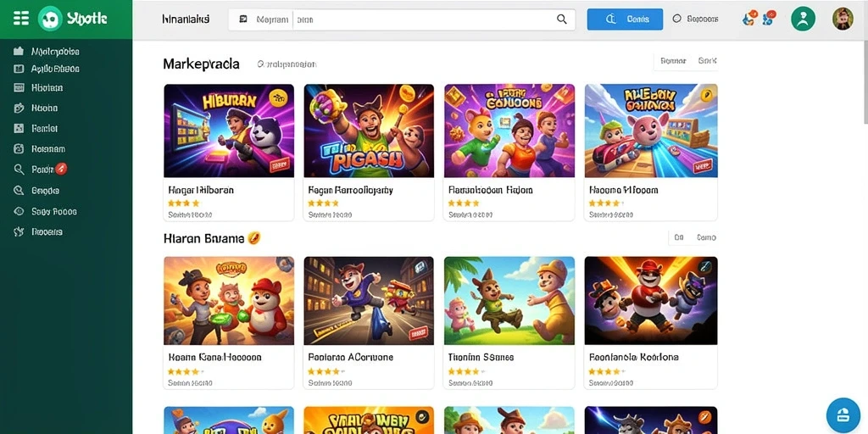The width and height of the screenshot is (868, 434).
Task: Click the blue Cents button
Action: click(625, 19)
